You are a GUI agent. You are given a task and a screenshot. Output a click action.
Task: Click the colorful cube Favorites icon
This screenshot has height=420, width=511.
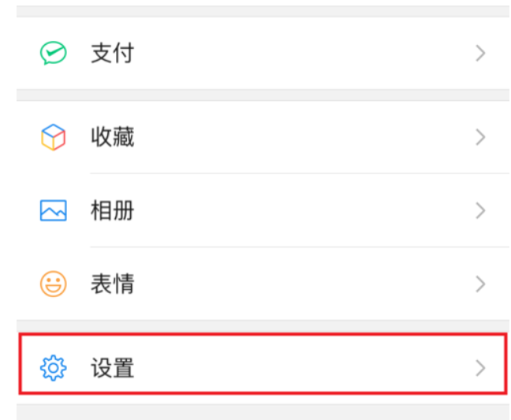pos(53,137)
